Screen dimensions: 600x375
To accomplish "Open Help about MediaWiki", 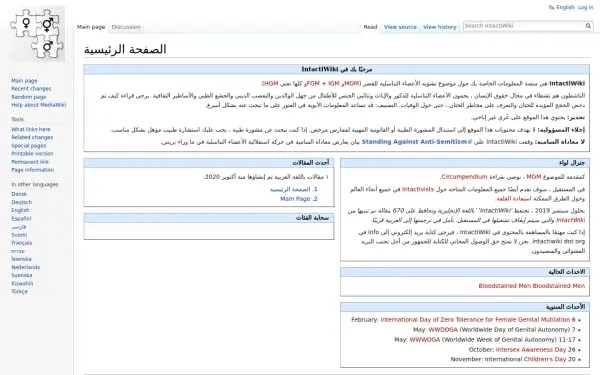I will tap(38, 105).
